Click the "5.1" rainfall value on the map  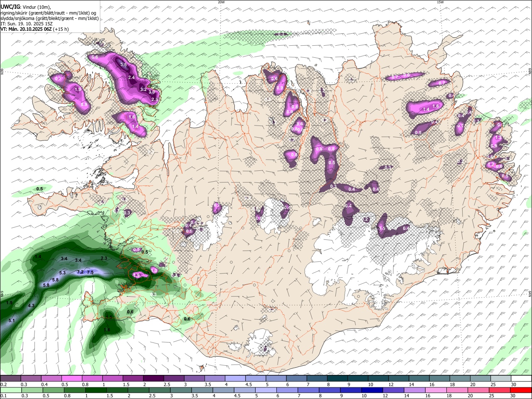point(12,320)
